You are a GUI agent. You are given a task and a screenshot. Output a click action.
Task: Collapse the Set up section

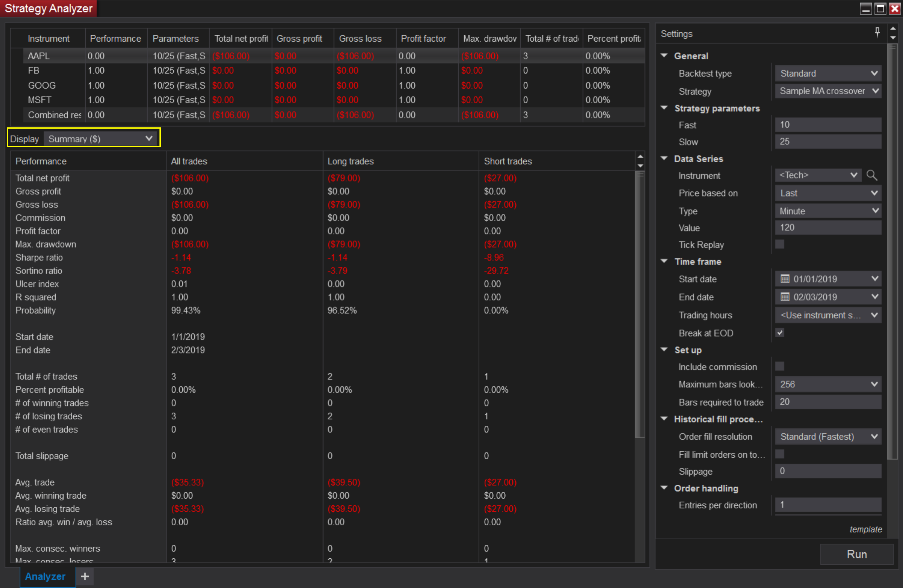tap(664, 349)
